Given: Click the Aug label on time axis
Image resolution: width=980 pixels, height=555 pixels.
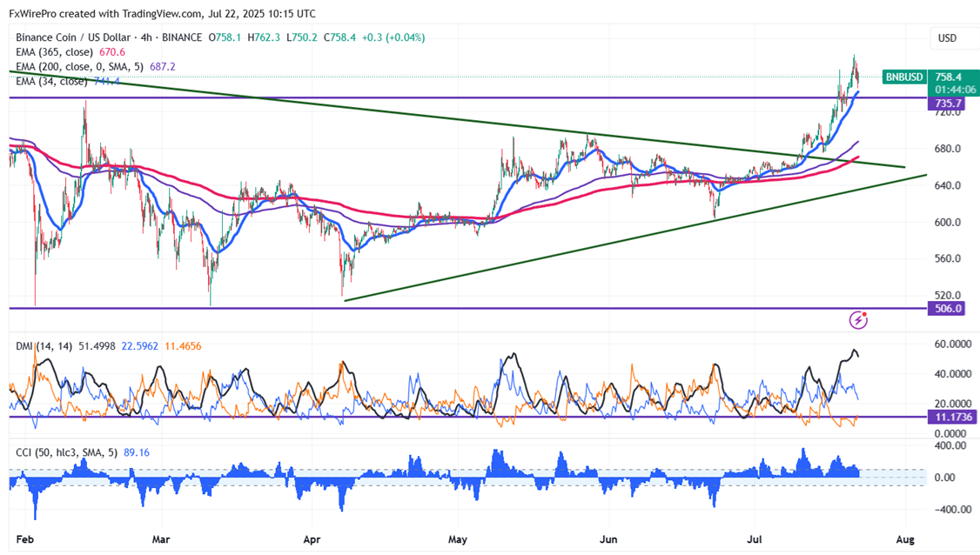Looking at the screenshot, I should point(905,538).
